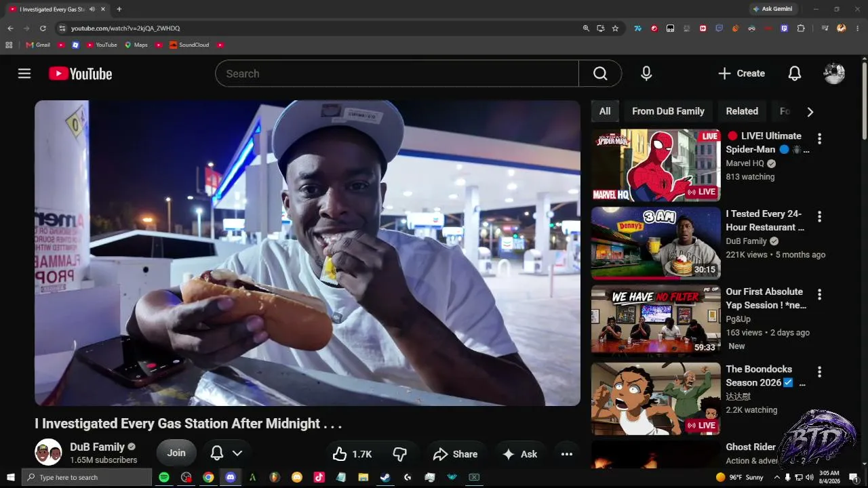The height and width of the screenshot is (488, 868).
Task: Show hidden system tray icons
Action: tap(776, 477)
